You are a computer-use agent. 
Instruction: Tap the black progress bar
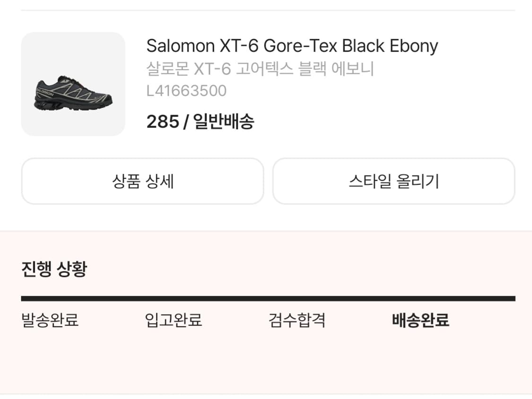[266, 298]
